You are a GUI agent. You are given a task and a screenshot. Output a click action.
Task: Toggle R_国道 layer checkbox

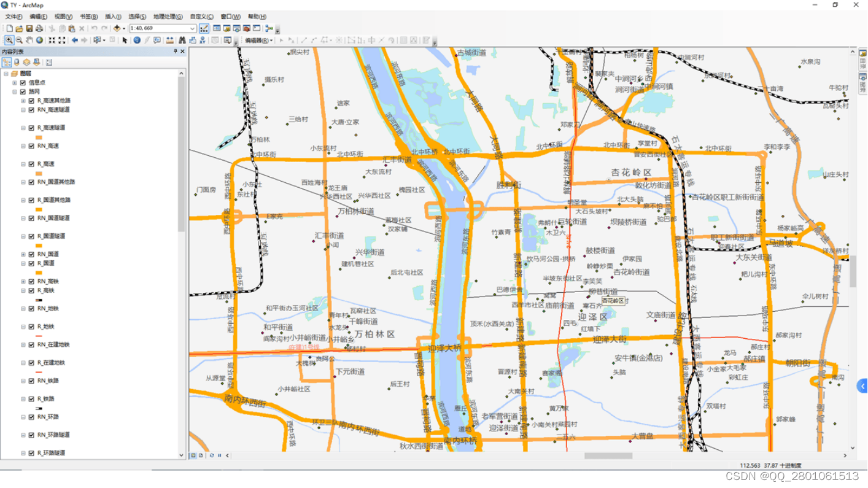pyautogui.click(x=31, y=263)
